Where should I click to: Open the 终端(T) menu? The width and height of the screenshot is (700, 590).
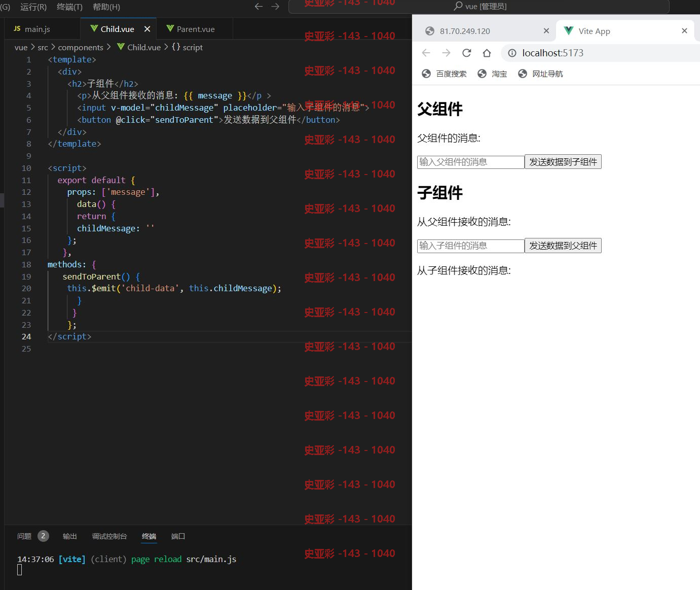pyautogui.click(x=69, y=7)
